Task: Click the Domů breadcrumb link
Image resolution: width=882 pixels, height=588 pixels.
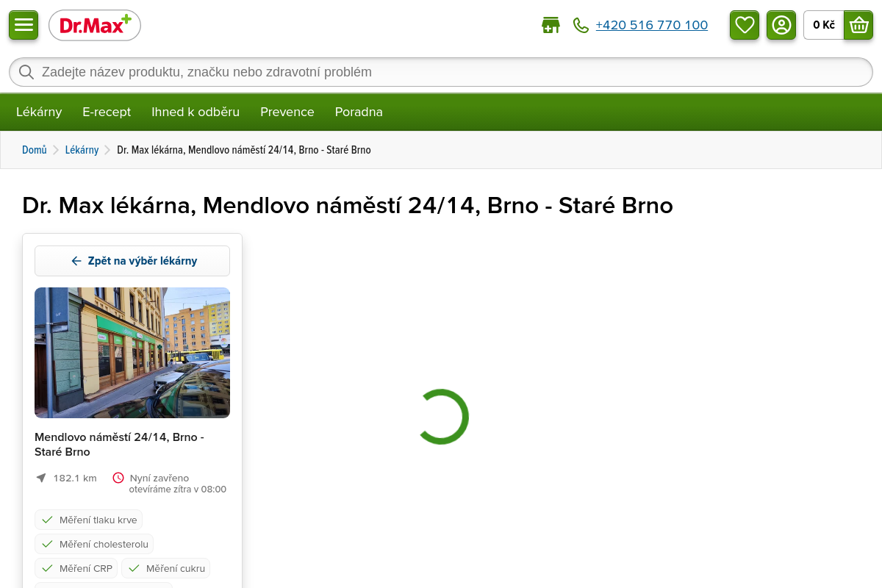Action: point(34,150)
